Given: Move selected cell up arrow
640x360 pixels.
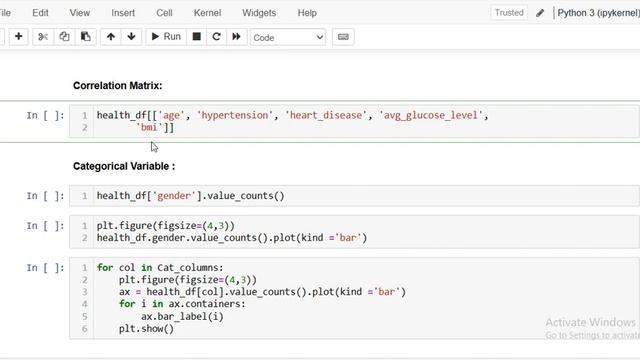Looking at the screenshot, I should (111, 37).
